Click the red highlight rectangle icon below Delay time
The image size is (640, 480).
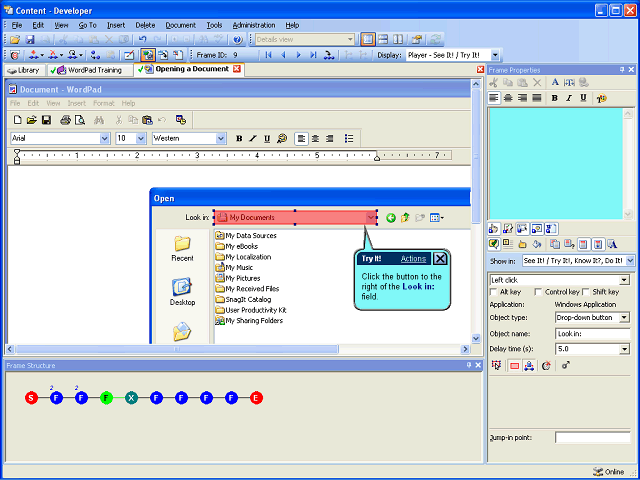pos(514,366)
